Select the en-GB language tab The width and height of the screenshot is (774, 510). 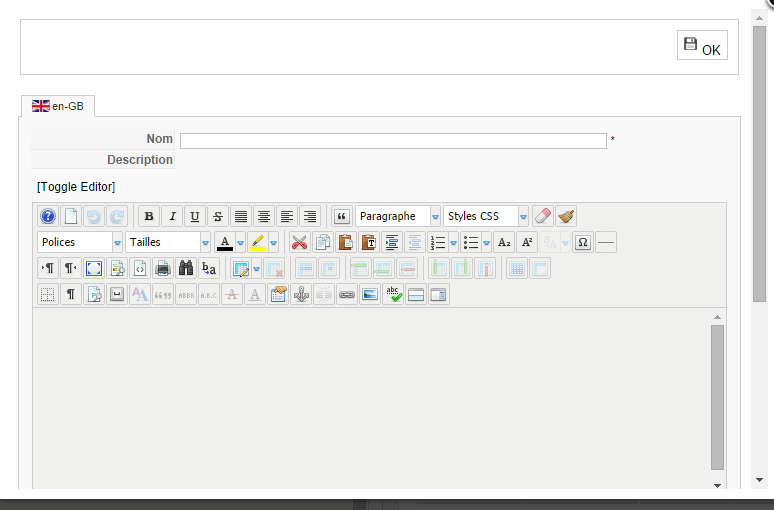click(x=58, y=105)
